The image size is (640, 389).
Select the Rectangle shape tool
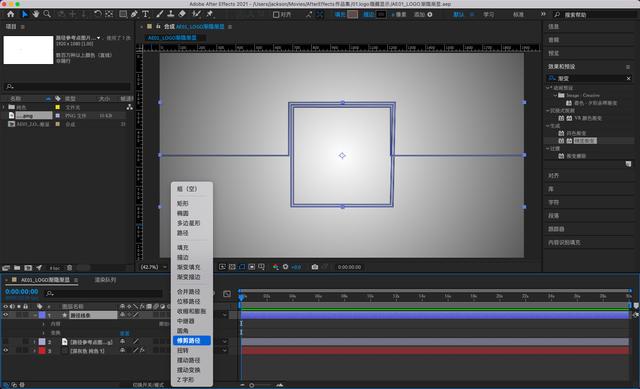(122, 14)
